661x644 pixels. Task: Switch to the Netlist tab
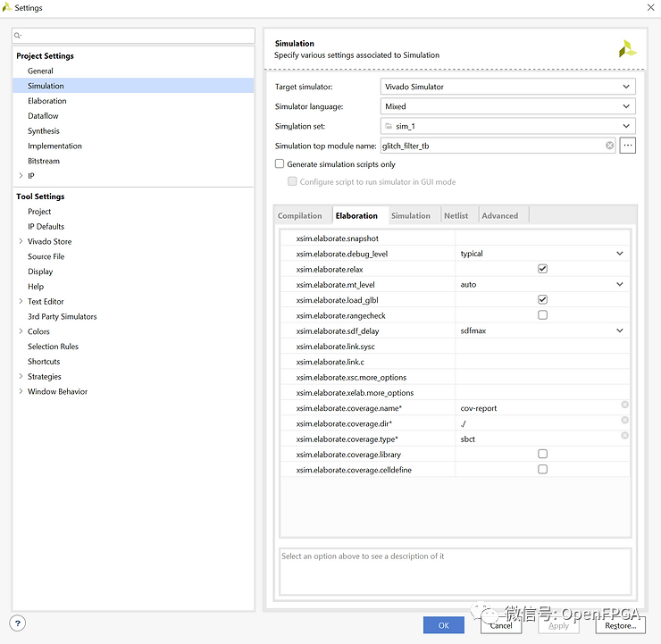click(456, 215)
